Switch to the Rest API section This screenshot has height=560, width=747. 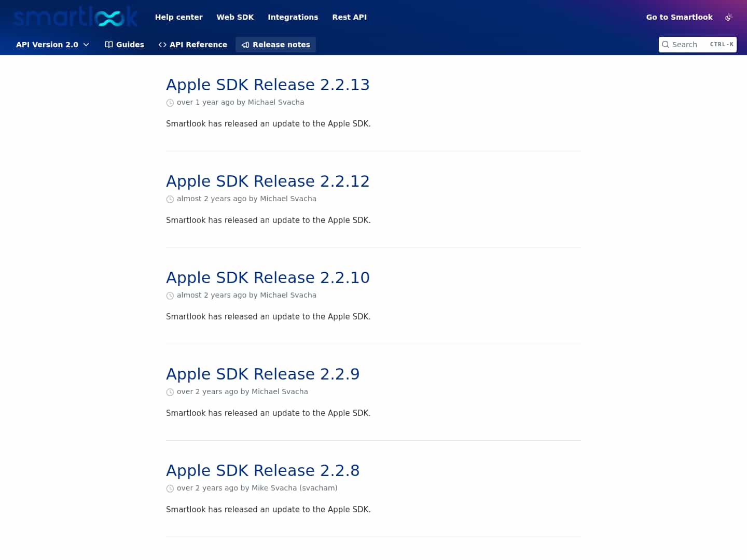click(349, 17)
